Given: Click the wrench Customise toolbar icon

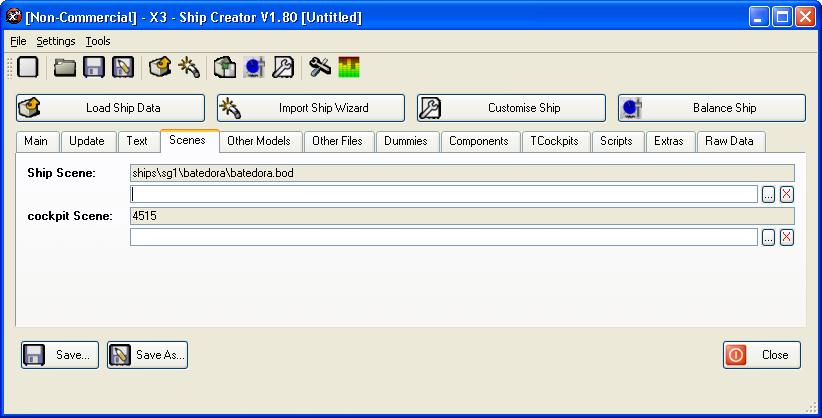Looking at the screenshot, I should [x=283, y=67].
